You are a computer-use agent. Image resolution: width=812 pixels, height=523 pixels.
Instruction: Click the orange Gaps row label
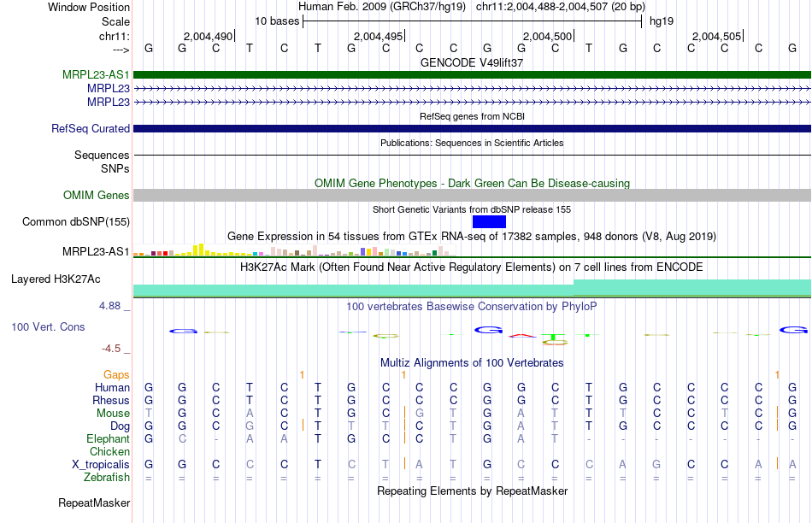(116, 374)
